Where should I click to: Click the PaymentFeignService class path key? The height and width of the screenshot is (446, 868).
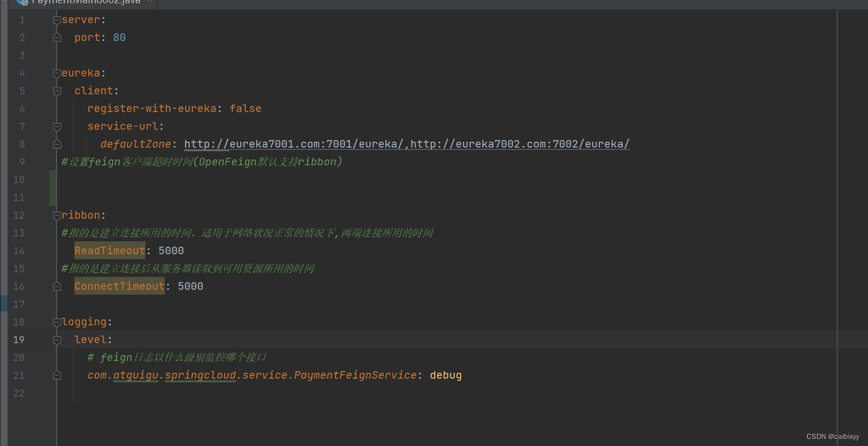point(252,375)
